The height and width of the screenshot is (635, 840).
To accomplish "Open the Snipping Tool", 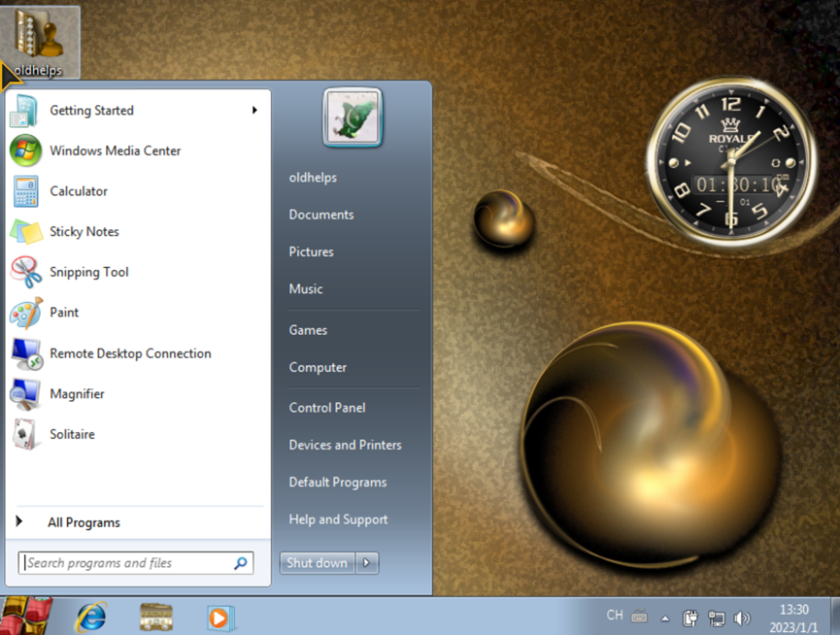I will (x=88, y=272).
